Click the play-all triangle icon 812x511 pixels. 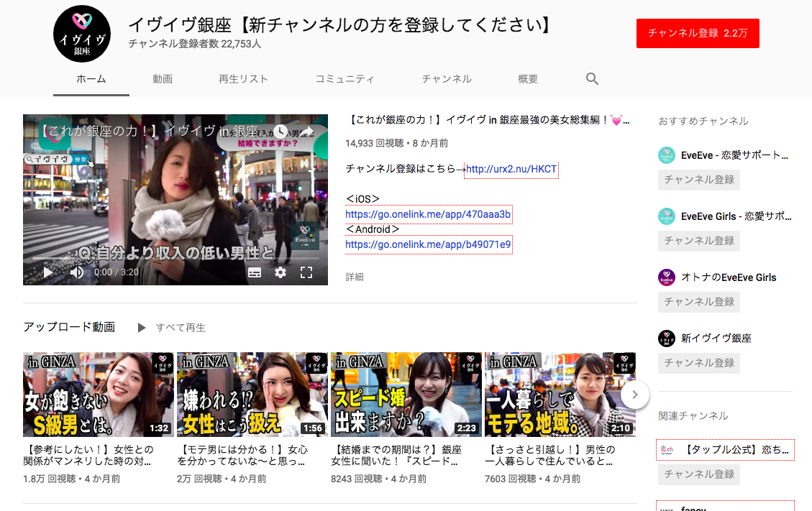pos(142,328)
